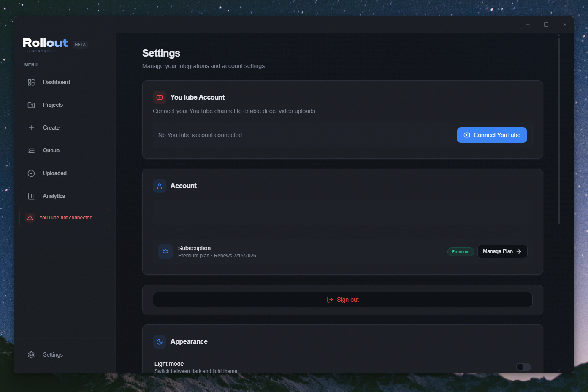The width and height of the screenshot is (588, 392).
Task: Open Dashboard from the menu
Action: (x=65, y=82)
